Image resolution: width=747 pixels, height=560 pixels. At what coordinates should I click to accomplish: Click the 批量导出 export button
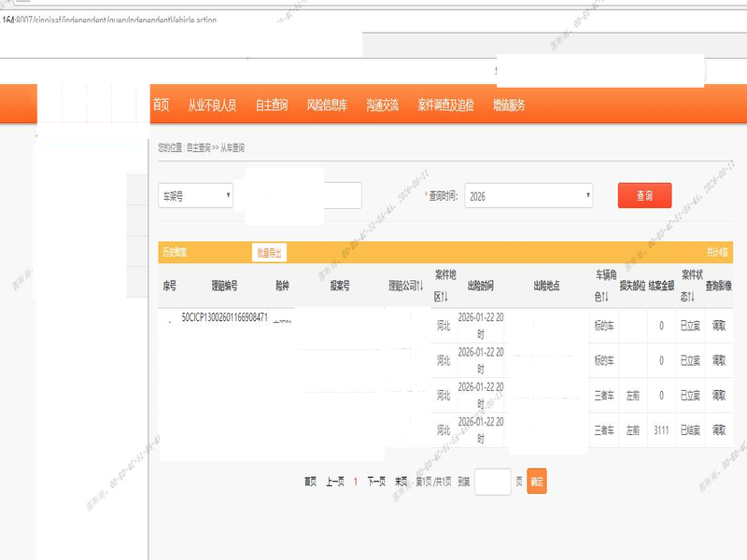269,252
